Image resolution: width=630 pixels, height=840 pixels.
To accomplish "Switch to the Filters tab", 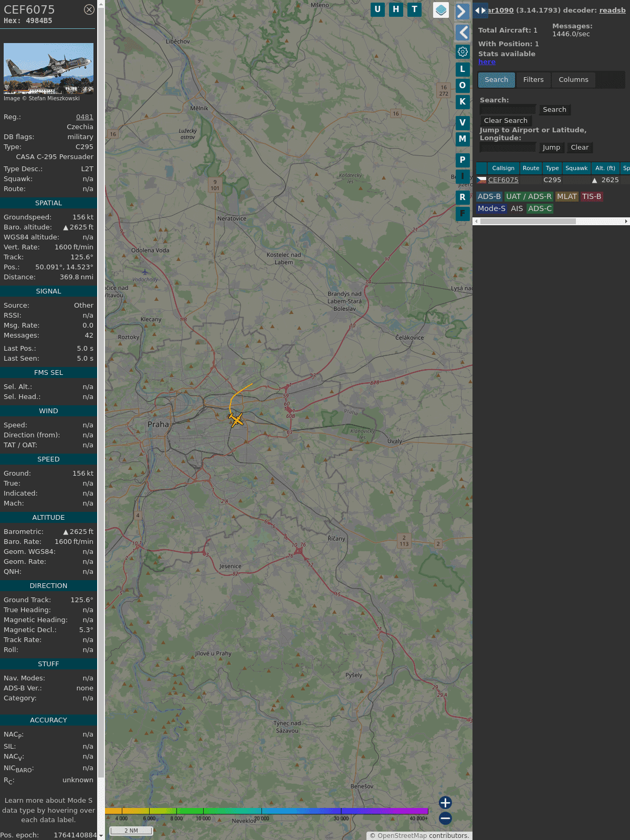I will click(x=533, y=80).
